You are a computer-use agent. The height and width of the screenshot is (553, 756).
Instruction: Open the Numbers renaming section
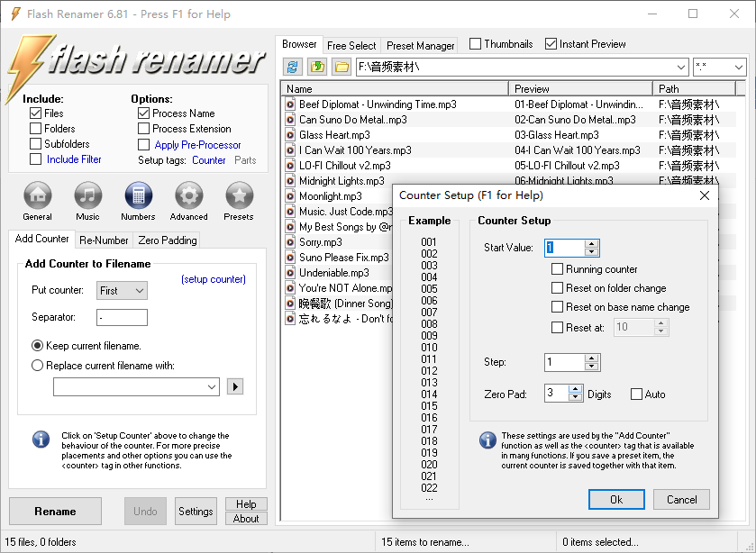pyautogui.click(x=139, y=201)
